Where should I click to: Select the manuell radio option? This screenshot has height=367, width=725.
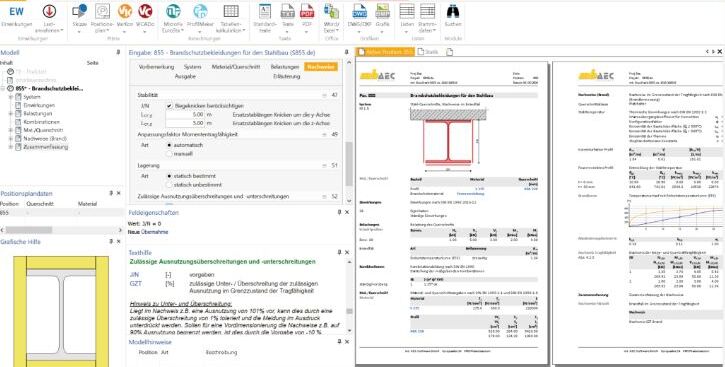point(169,153)
